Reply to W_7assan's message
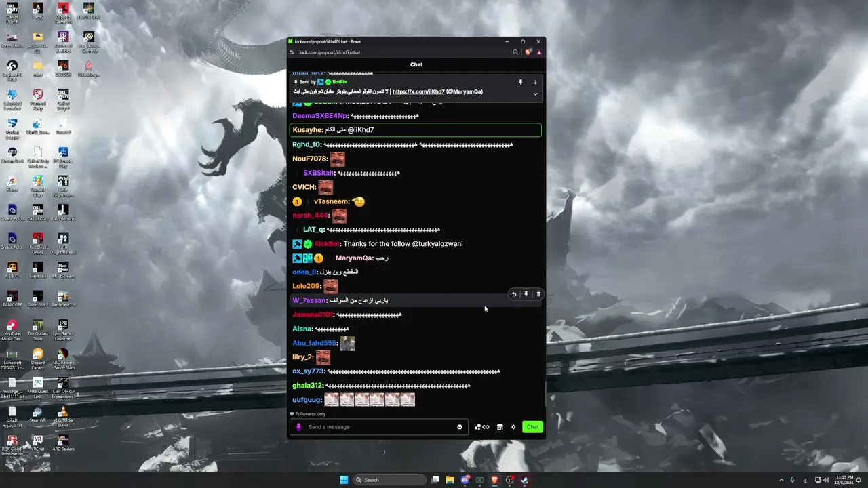868x488 pixels. [x=514, y=294]
